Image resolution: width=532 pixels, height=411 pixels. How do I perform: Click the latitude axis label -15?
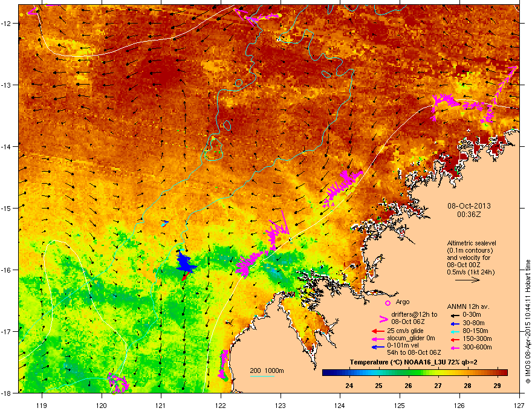click(x=7, y=208)
